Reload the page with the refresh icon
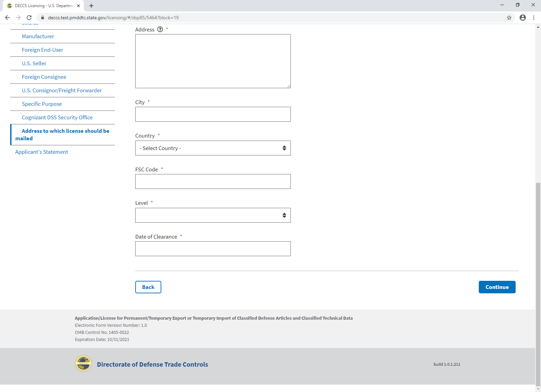 [29, 18]
